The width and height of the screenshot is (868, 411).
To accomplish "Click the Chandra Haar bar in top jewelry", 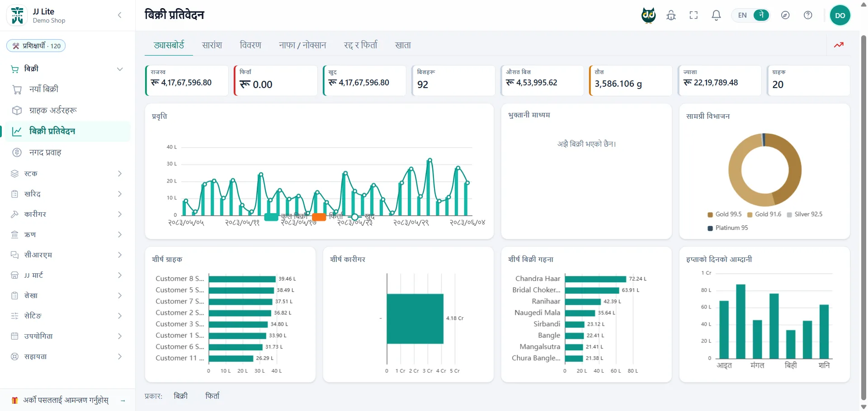I will (x=595, y=279).
